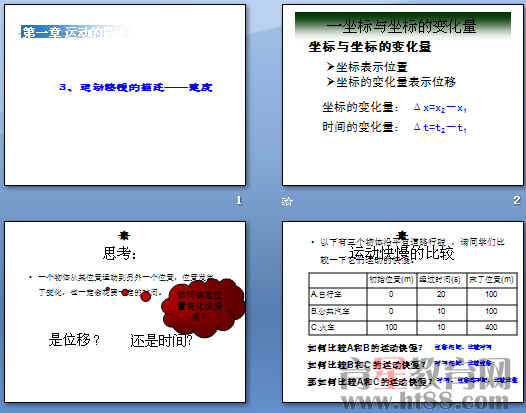Click the blue subtitle '3、运动快慢的描述——速度'
The height and width of the screenshot is (413, 526).
point(136,87)
